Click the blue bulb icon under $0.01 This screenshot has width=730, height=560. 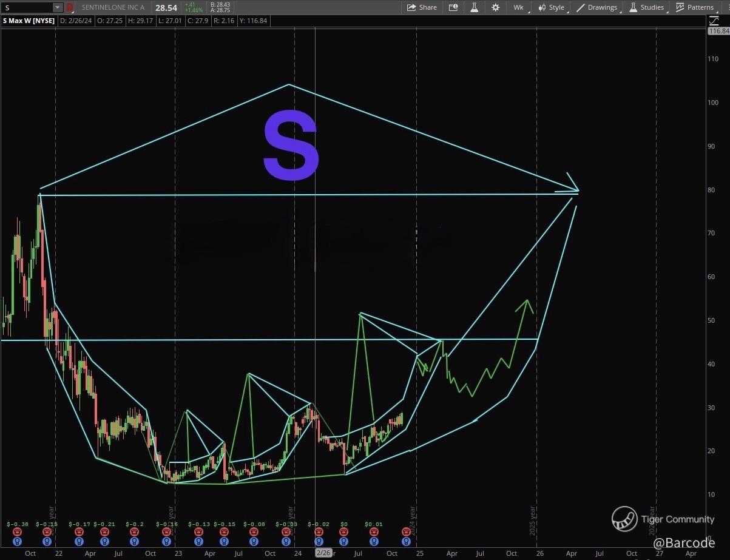(x=374, y=541)
